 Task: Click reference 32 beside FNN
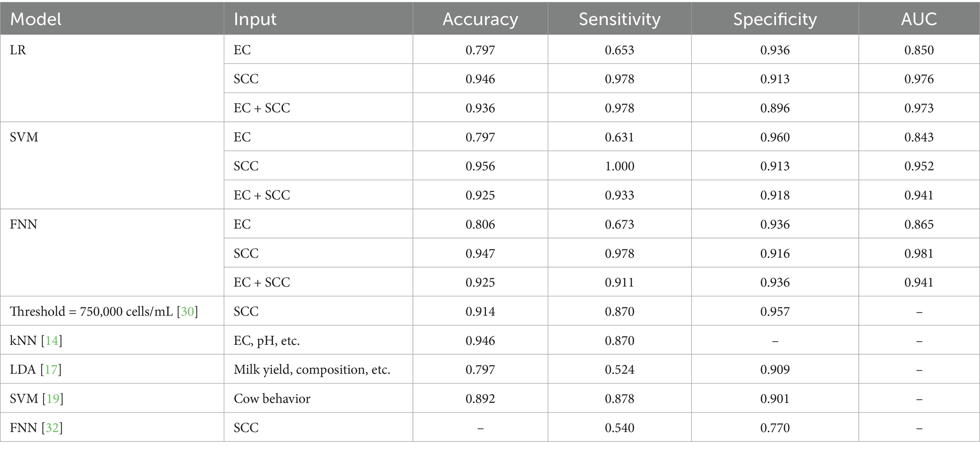tap(52, 428)
